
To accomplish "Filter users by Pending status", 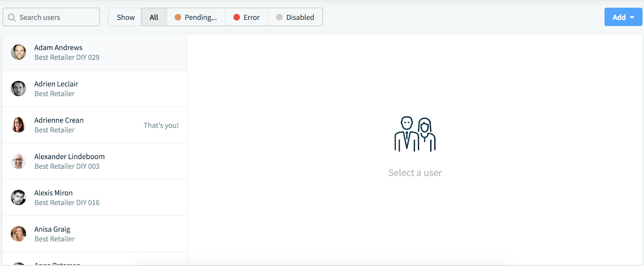I will (x=196, y=17).
